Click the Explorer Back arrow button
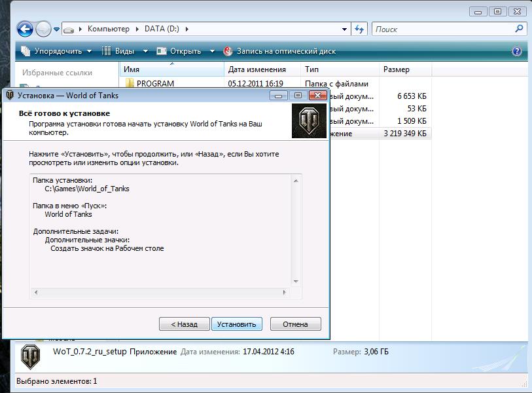532x393 pixels. click(25, 29)
